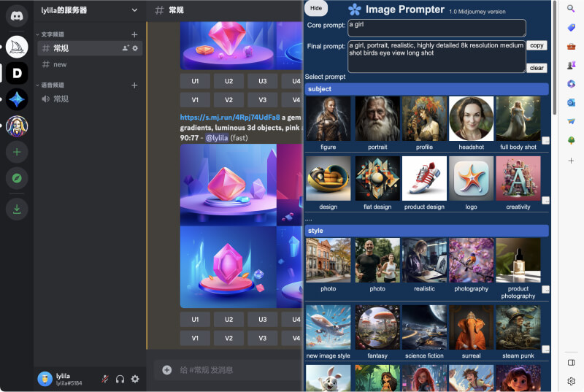This screenshot has height=392, width=584.
Task: Click the Add a Server plus icon
Action: pos(16,152)
